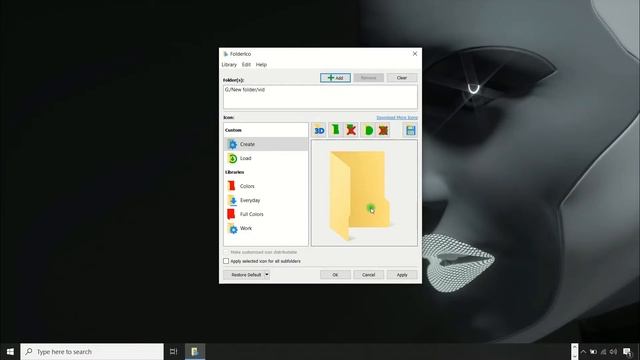Click the Clear button
Image resolution: width=640 pixels, height=360 pixels.
(402, 78)
